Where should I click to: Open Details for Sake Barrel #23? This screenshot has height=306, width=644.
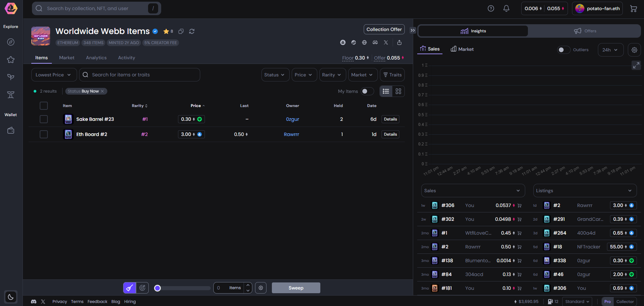coord(390,119)
